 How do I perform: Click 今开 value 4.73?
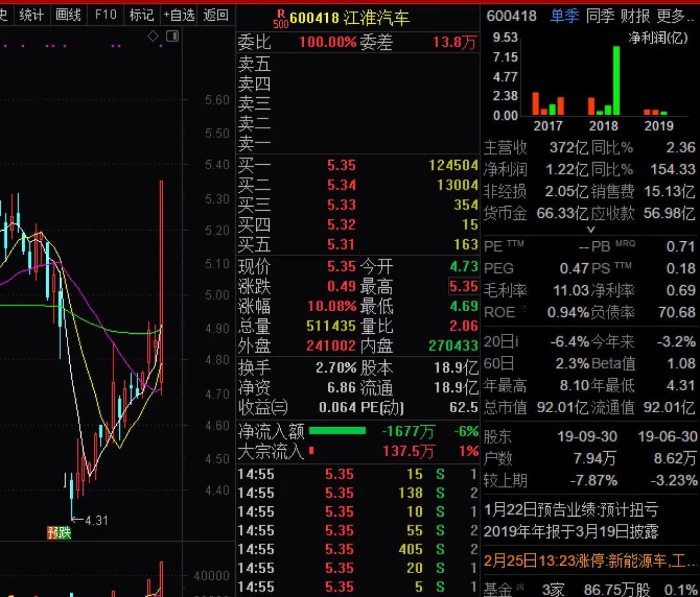[464, 266]
